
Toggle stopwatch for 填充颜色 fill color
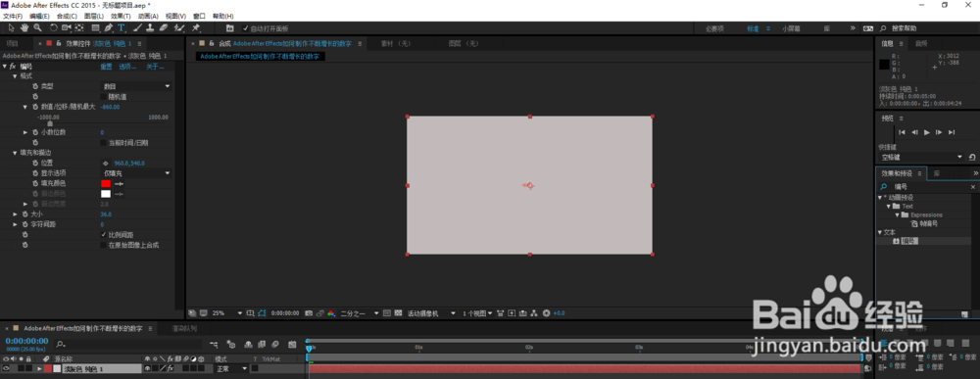point(35,183)
